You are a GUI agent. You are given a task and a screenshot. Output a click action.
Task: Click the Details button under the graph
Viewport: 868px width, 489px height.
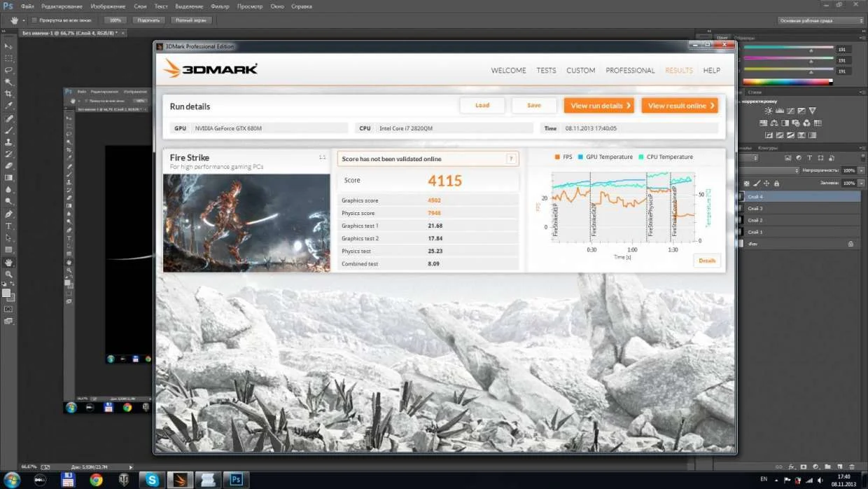click(707, 261)
